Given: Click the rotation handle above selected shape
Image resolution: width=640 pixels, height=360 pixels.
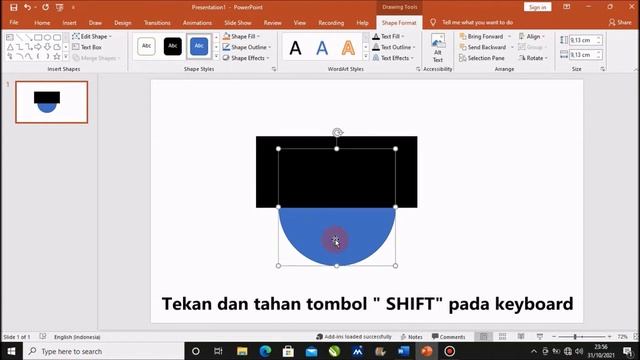Looking at the screenshot, I should (x=337, y=132).
